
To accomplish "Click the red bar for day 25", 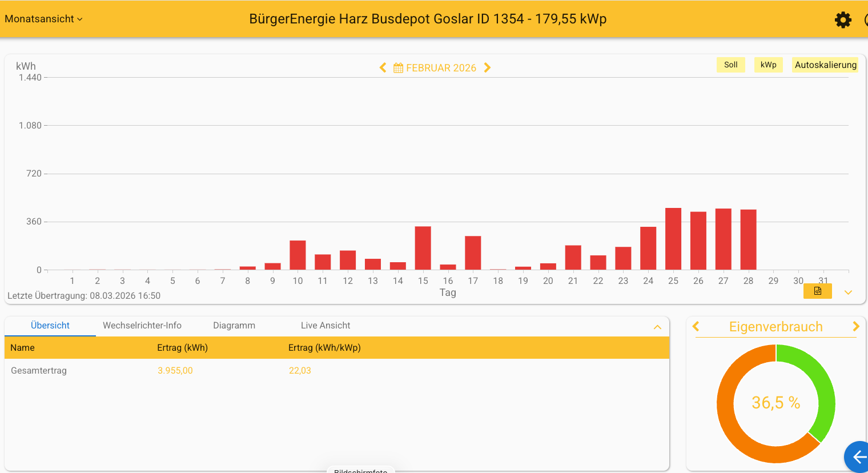I will pos(673,239).
